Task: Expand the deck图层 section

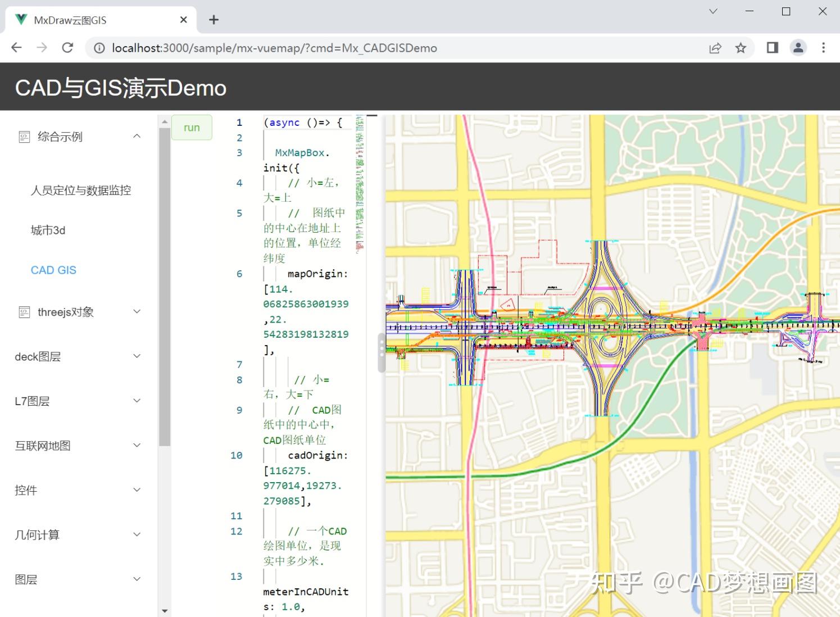Action: [137, 356]
